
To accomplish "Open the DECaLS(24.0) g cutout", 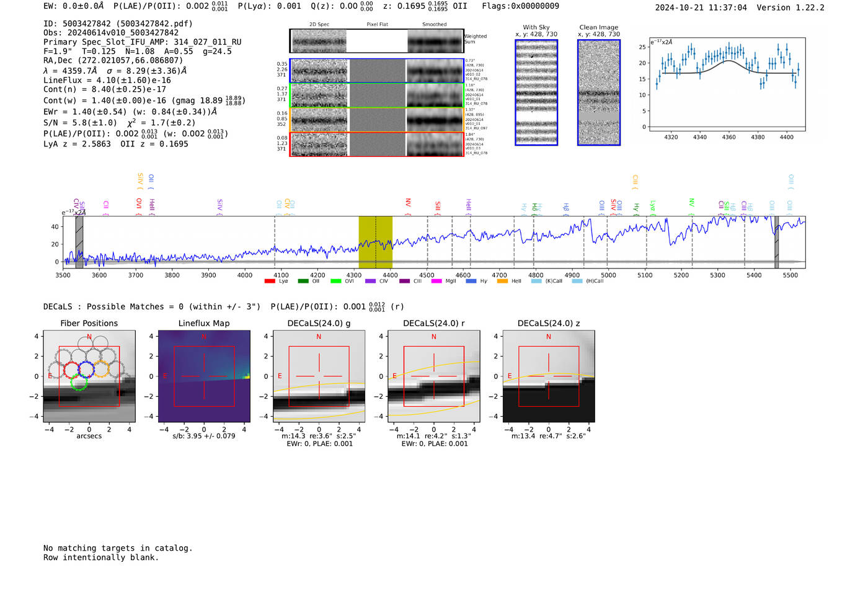I will 319,376.
